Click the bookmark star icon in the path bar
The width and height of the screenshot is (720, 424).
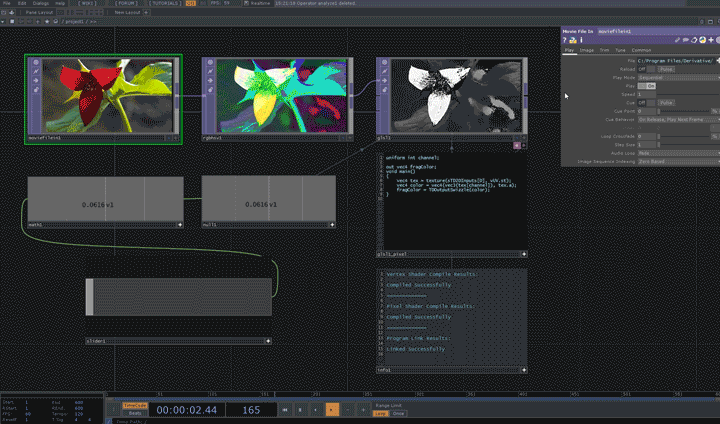47,21
